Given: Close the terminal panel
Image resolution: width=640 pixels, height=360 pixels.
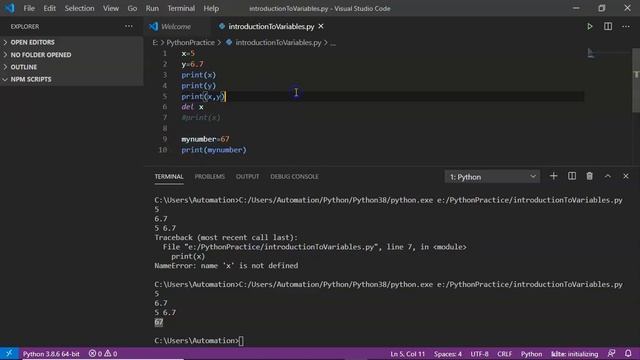Looking at the screenshot, I should tap(626, 176).
